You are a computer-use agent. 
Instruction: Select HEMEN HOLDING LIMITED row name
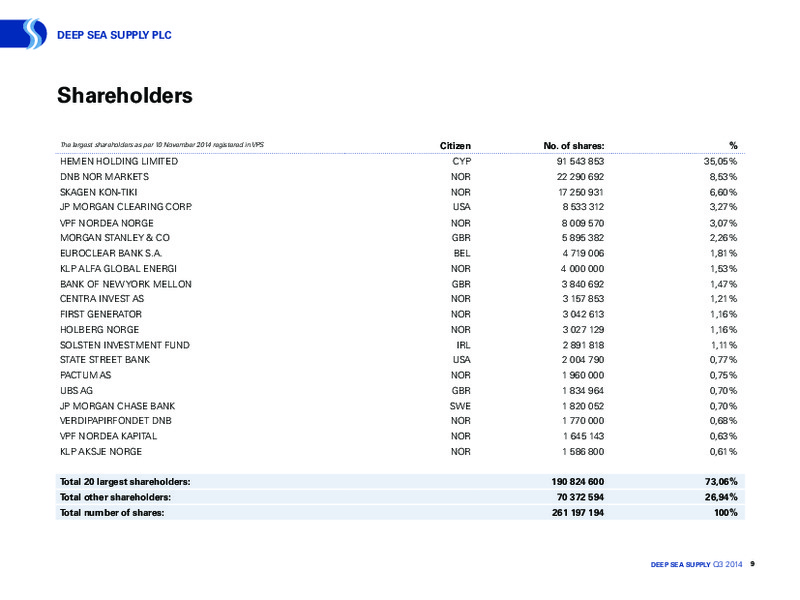pyautogui.click(x=119, y=161)
